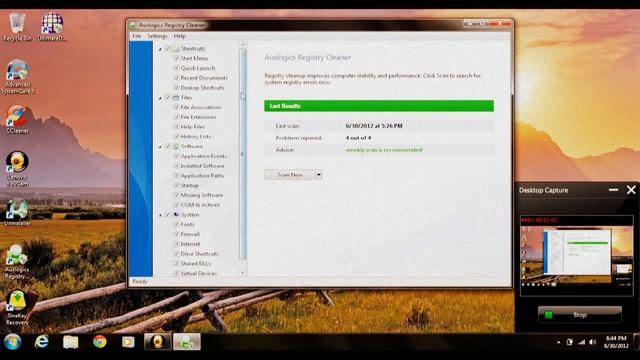Image resolution: width=640 pixels, height=360 pixels.
Task: Uncheck the Start Menu checkbox
Action: [177, 58]
